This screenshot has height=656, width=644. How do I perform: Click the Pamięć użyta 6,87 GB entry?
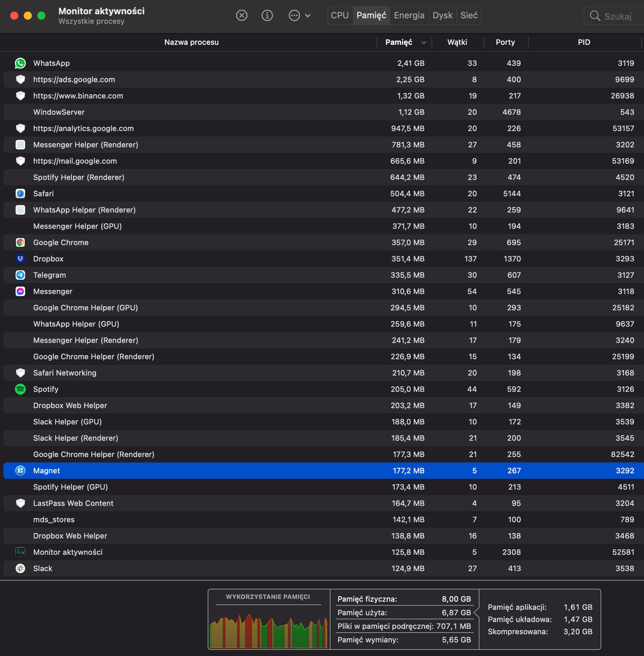point(404,613)
